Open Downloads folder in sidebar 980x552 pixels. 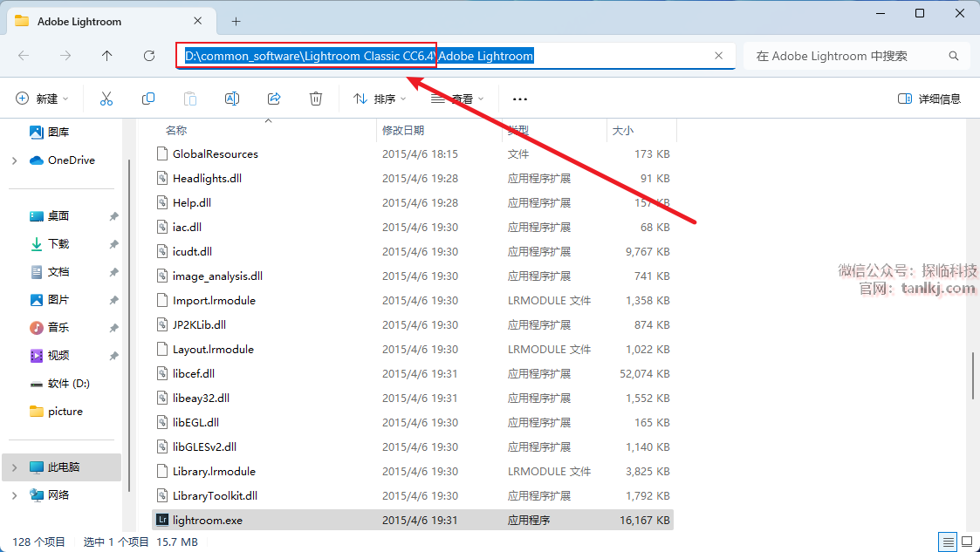point(58,244)
